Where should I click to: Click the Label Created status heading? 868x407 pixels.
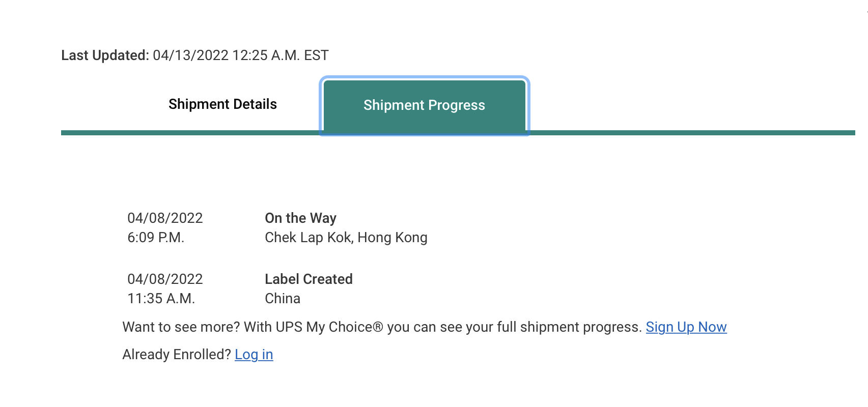click(309, 279)
